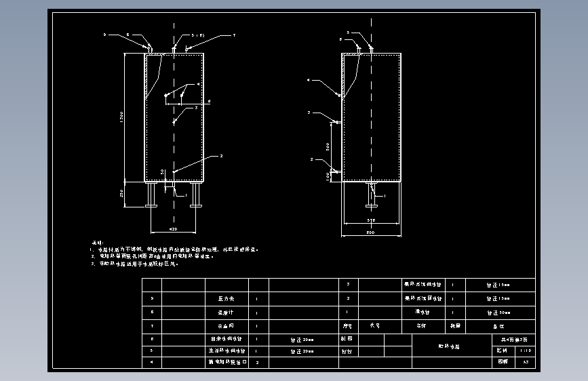The width and height of the screenshot is (588, 381).
Task: Select the "集热系统供水管" entry
Action: pos(423,285)
